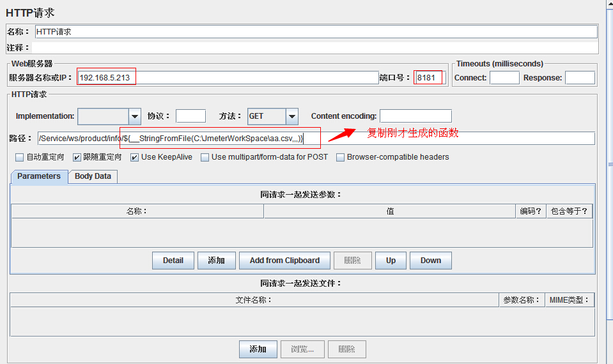This screenshot has height=364, width=613.
Task: Click the 注释 comment field
Action: tap(314, 48)
